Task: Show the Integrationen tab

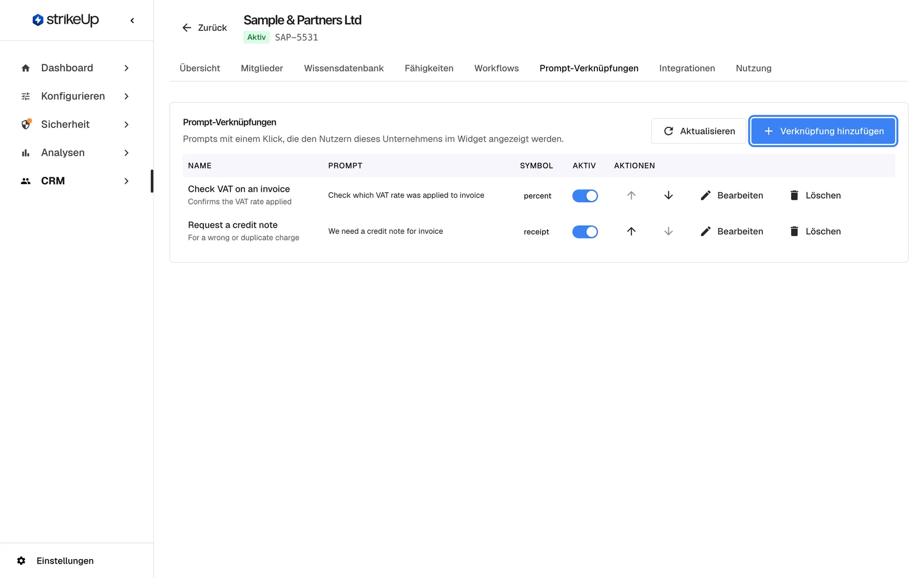Action: (x=687, y=68)
